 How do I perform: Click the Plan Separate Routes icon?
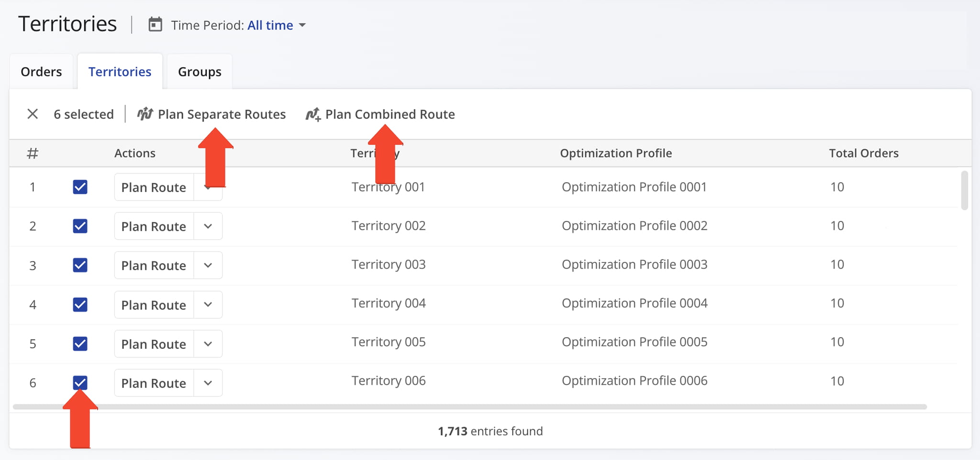145,114
